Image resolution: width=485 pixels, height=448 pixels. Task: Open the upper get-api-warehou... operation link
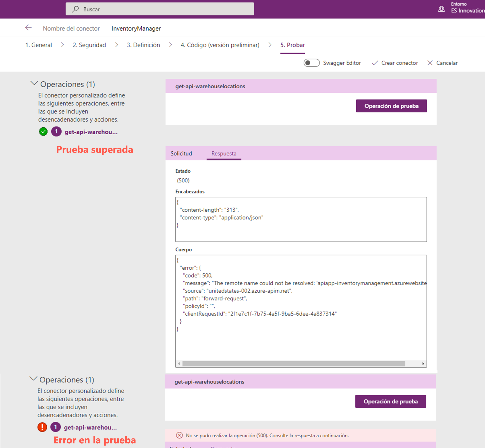pos(91,132)
